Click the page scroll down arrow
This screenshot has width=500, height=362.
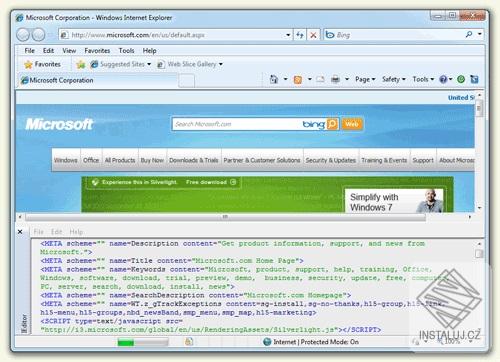479,208
